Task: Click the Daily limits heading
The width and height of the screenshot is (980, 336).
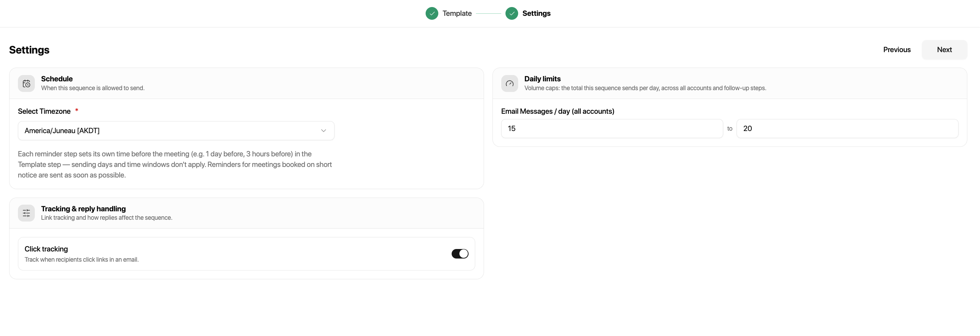Action: coord(542,79)
